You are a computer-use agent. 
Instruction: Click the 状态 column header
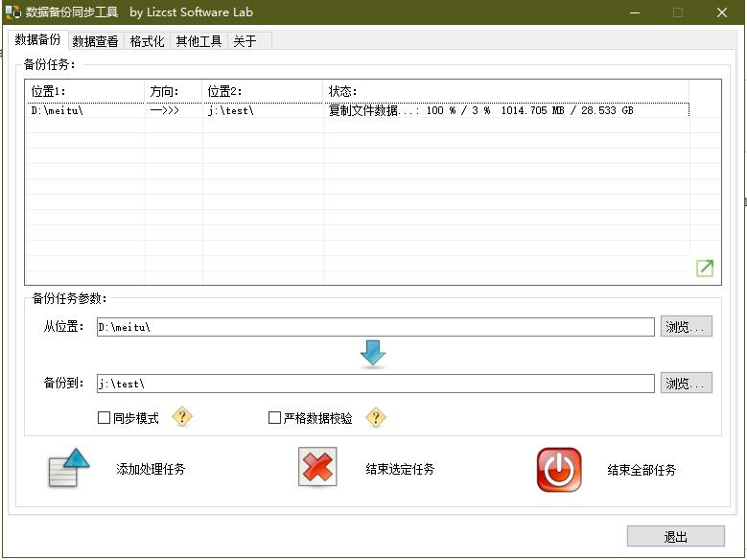click(506, 91)
